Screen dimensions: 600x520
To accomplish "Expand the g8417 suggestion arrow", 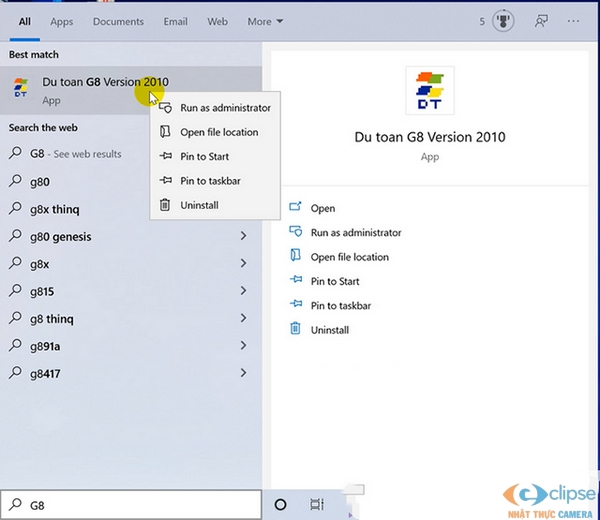I will point(243,373).
